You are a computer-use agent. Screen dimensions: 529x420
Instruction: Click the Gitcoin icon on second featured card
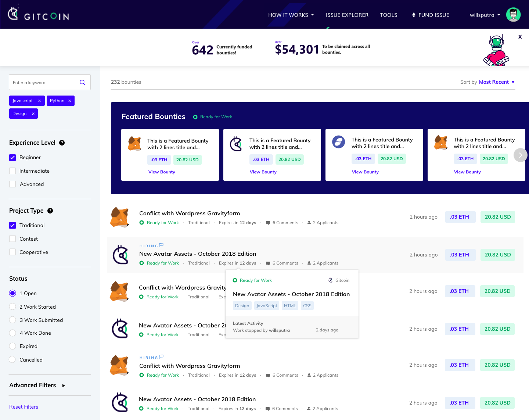tap(236, 144)
